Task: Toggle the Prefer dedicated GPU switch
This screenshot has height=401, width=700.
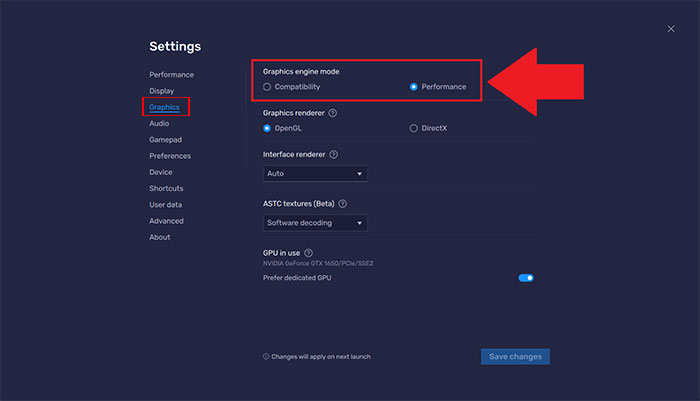Action: (x=526, y=277)
